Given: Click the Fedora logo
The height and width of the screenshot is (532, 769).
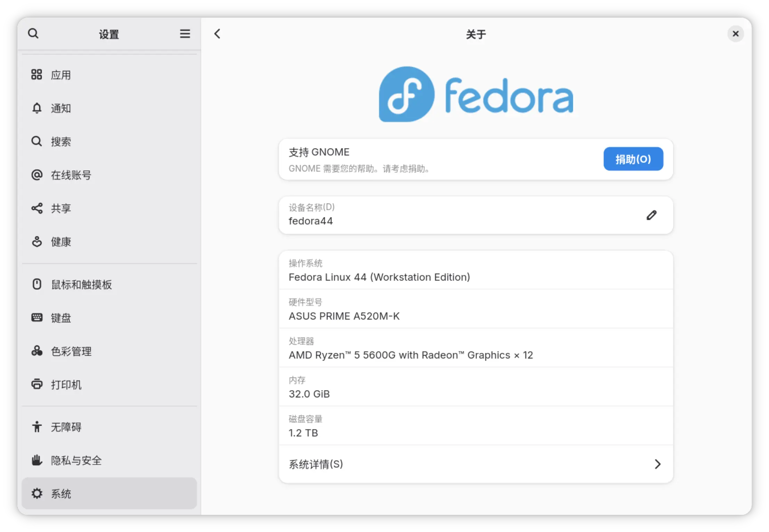Looking at the screenshot, I should tap(476, 94).
